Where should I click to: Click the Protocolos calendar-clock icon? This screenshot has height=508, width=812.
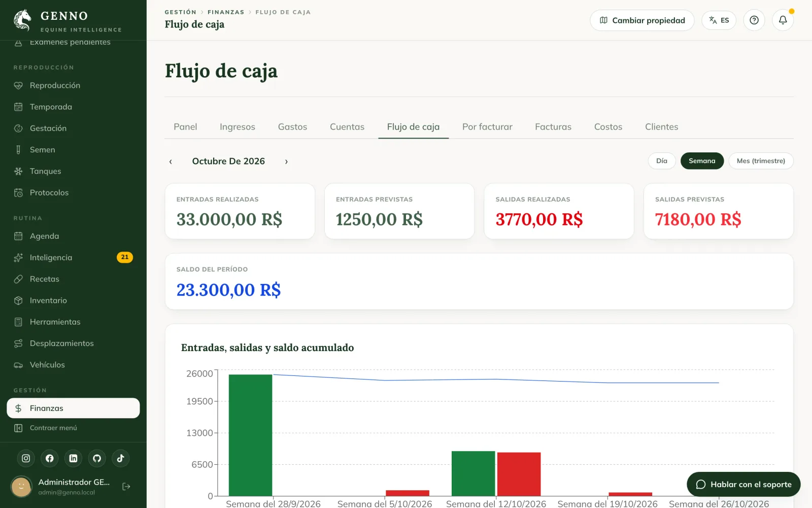(18, 193)
